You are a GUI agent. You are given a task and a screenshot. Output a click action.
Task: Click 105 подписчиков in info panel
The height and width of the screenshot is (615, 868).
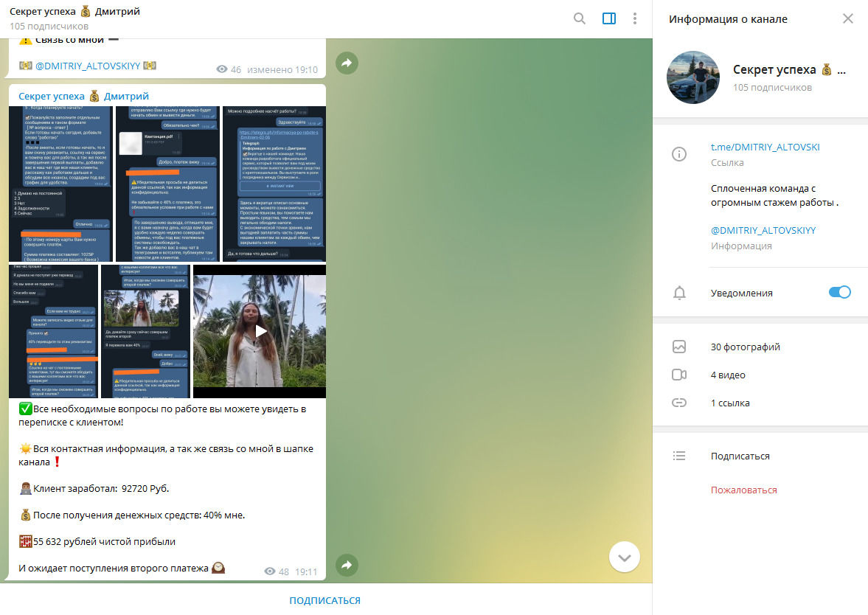pos(772,88)
